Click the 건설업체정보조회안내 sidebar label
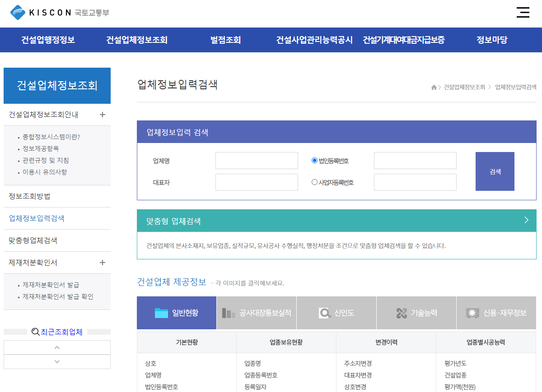This screenshot has height=392, width=542. 43,115
